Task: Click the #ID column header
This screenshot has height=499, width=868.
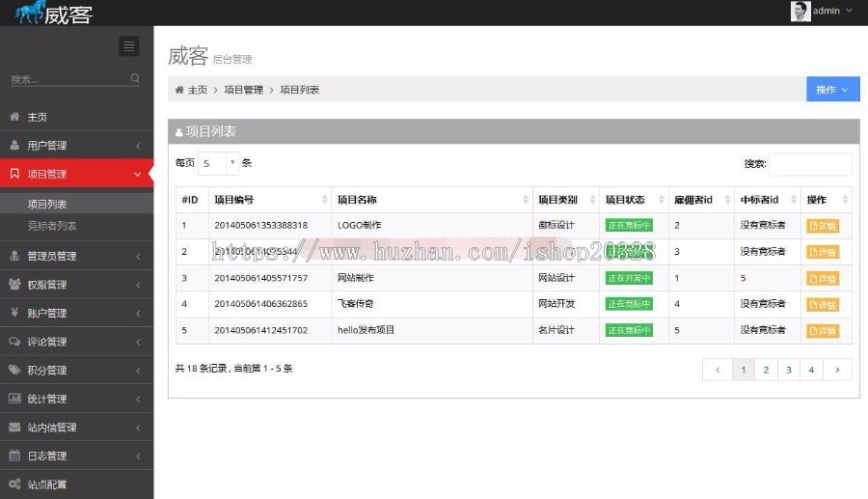Action: pos(190,200)
